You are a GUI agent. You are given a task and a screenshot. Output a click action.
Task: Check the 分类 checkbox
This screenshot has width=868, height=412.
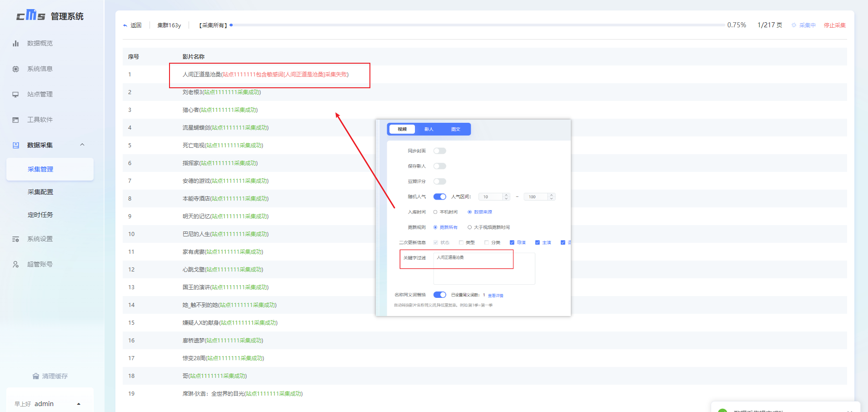tap(487, 242)
